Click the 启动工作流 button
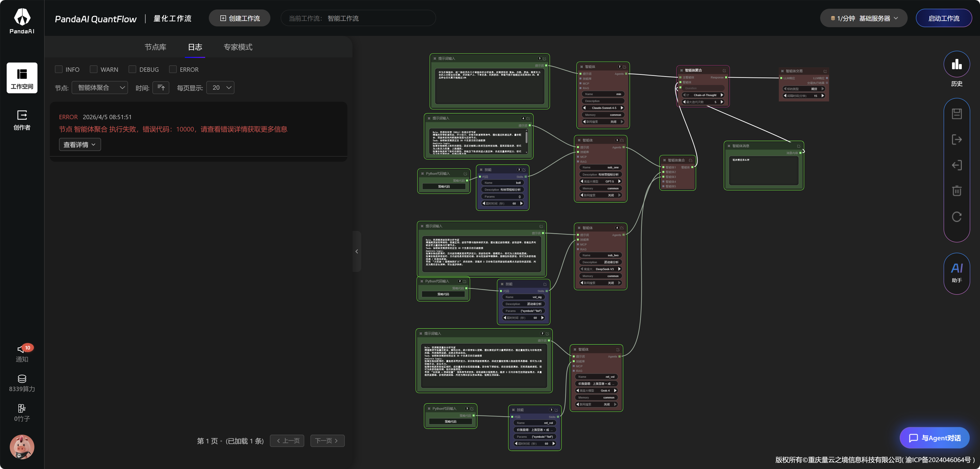 (944, 18)
